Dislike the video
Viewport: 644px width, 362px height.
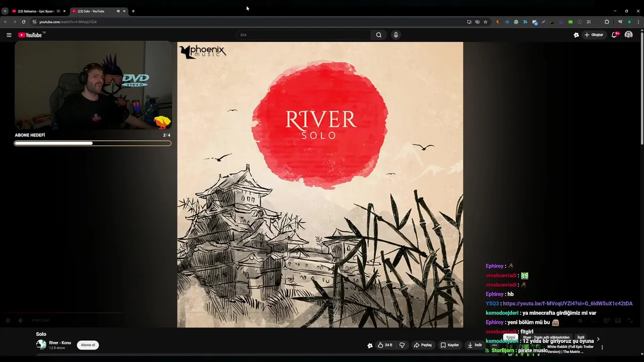point(402,345)
